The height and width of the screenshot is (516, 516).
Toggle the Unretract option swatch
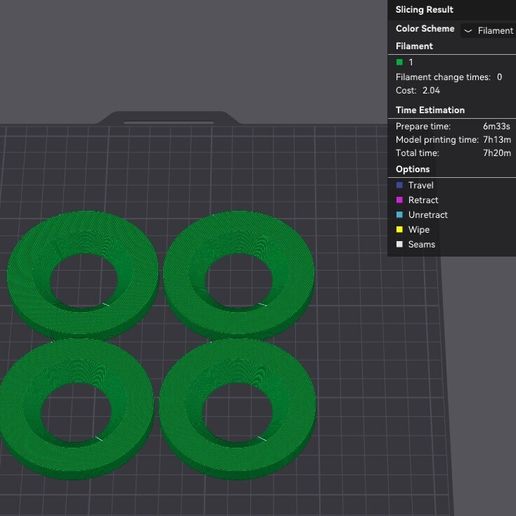[399, 215]
